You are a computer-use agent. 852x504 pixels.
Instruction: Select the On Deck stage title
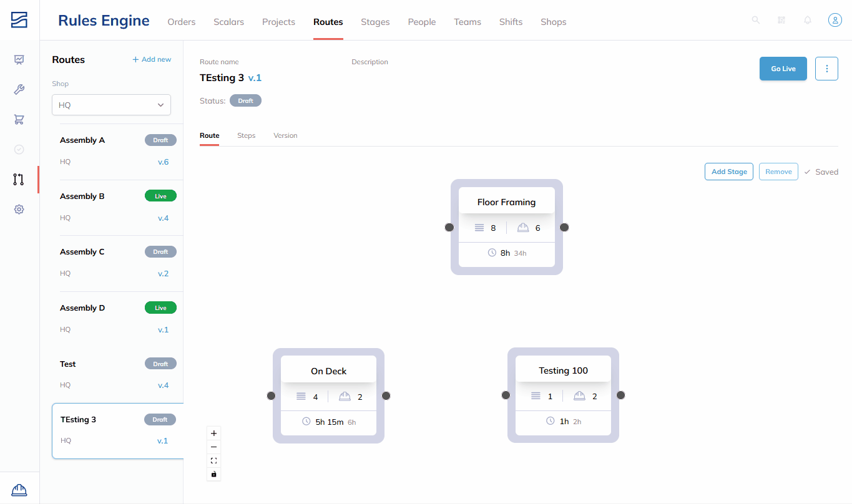click(328, 371)
